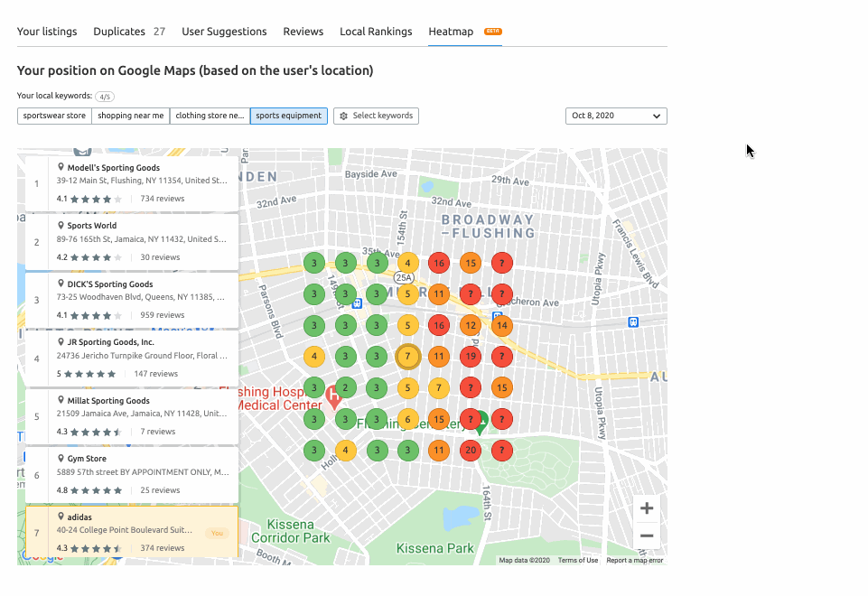The height and width of the screenshot is (596, 868).
Task: Click the red hospital marker near Flushing Hospital
Action: pyautogui.click(x=334, y=396)
